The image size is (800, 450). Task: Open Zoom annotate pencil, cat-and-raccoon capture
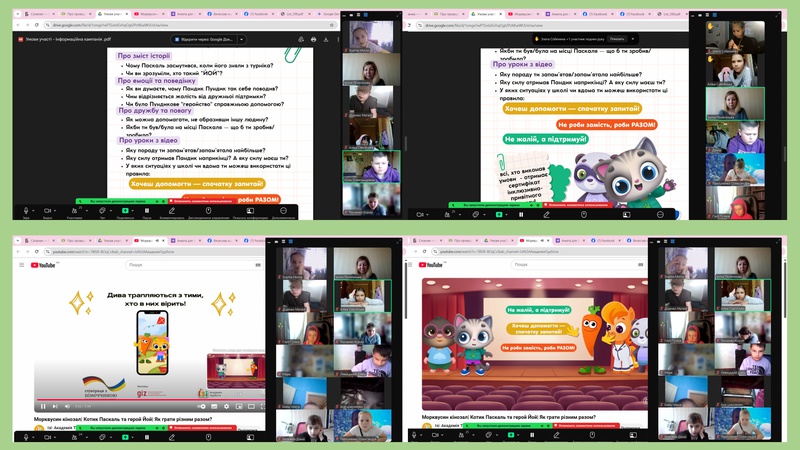(546, 215)
